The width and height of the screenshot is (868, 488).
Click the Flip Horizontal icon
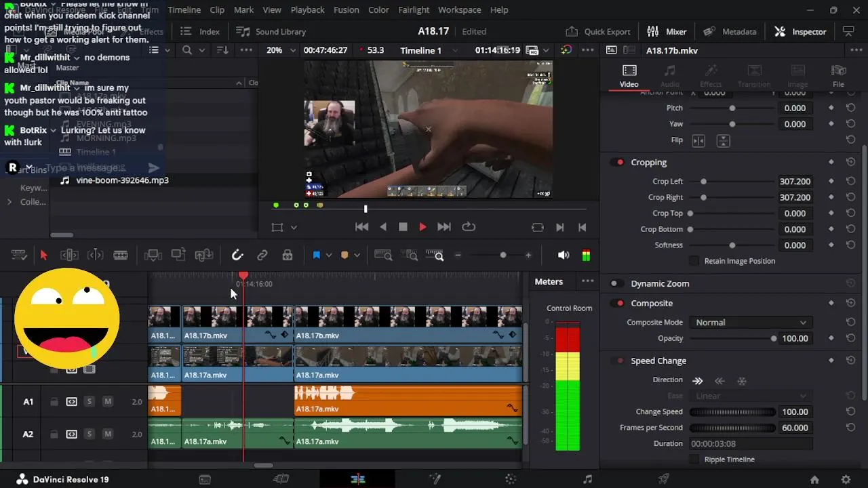click(x=698, y=141)
